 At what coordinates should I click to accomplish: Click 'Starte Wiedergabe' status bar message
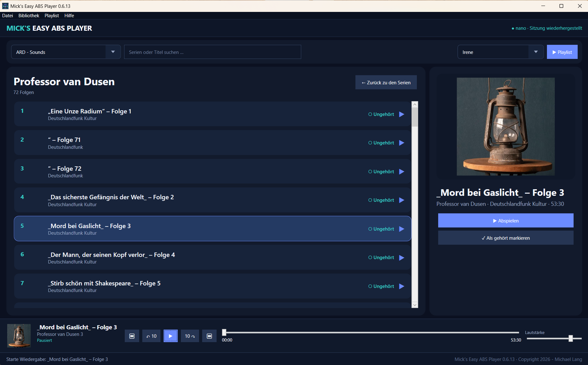[x=57, y=359]
